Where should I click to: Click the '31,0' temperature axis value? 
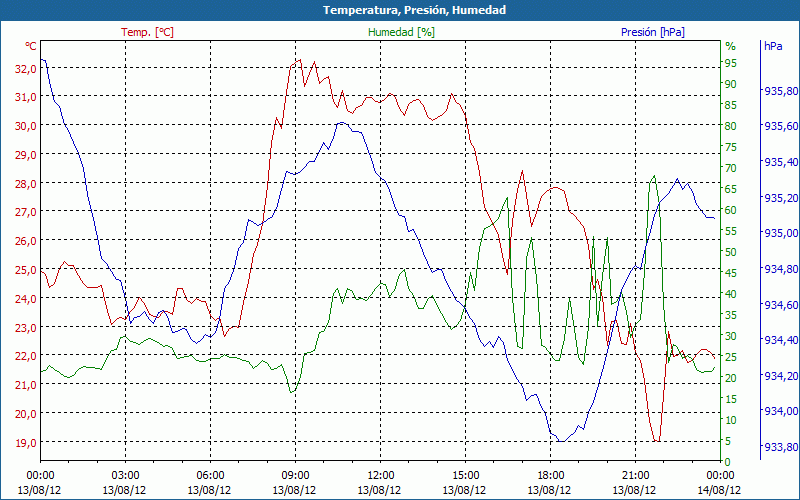25,97
